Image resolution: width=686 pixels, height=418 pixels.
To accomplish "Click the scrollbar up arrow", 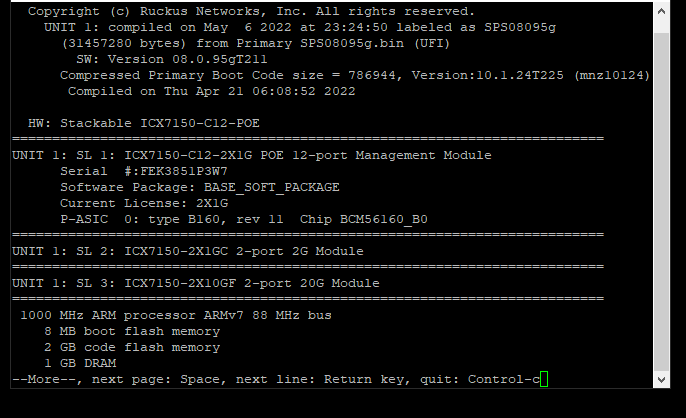I will pos(663,10).
